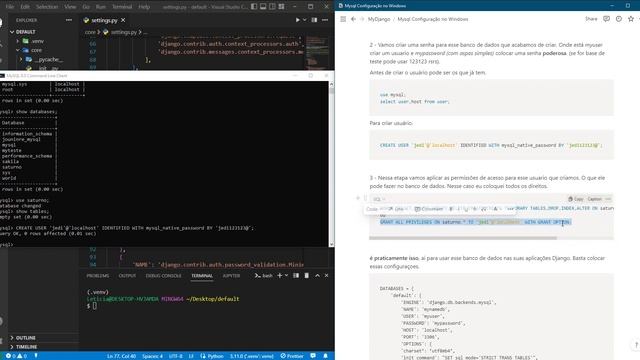Open the new terminal profile dropdown
Image resolution: width=640 pixels, height=360 pixels.
(x=287, y=276)
